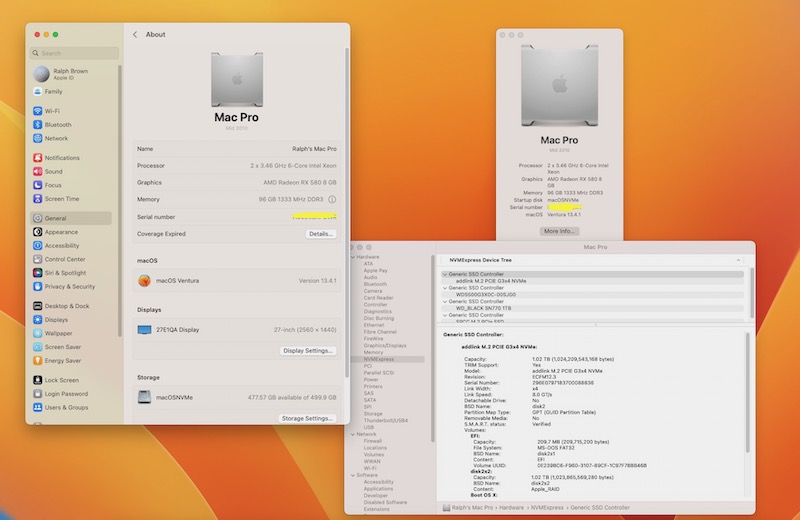Go back from the About page
The width and height of the screenshot is (800, 520).
point(135,35)
